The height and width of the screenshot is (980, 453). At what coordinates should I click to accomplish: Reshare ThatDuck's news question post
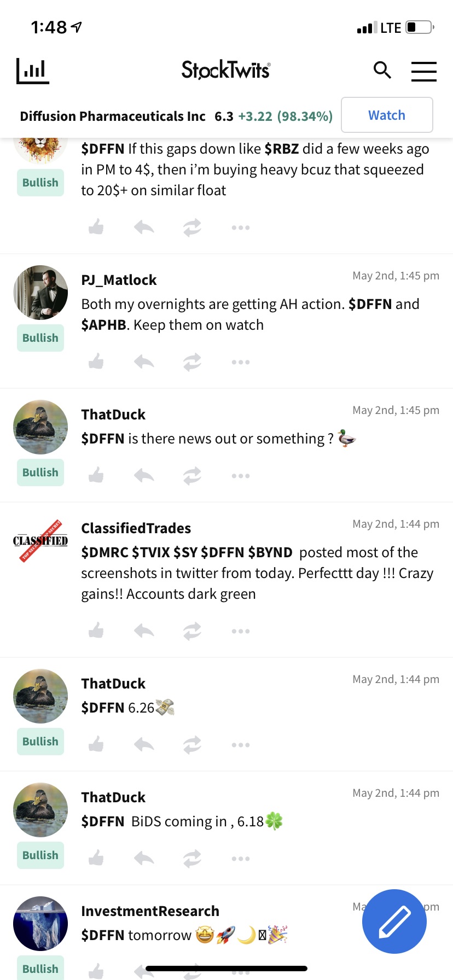[x=192, y=475]
